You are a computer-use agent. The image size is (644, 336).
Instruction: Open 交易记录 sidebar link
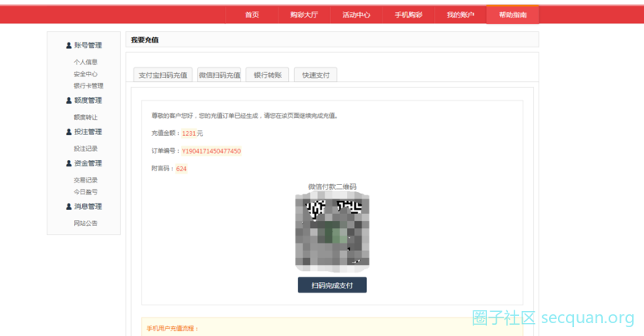point(85,180)
